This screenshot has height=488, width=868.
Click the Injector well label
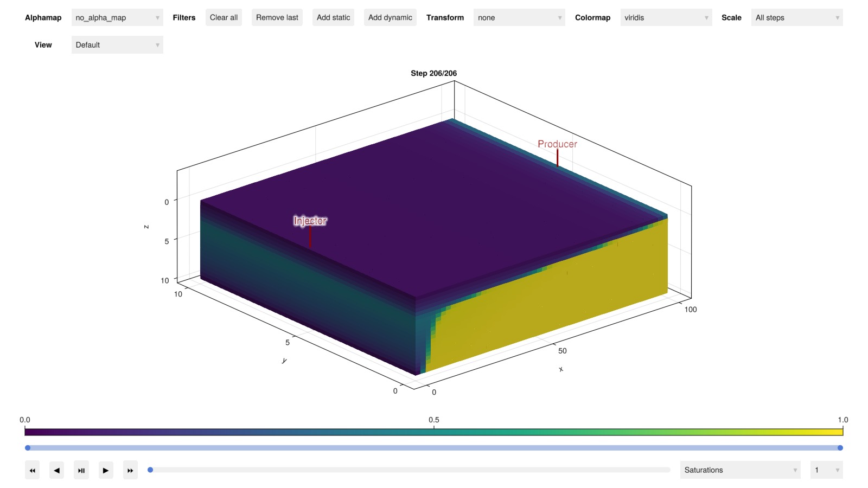point(310,221)
